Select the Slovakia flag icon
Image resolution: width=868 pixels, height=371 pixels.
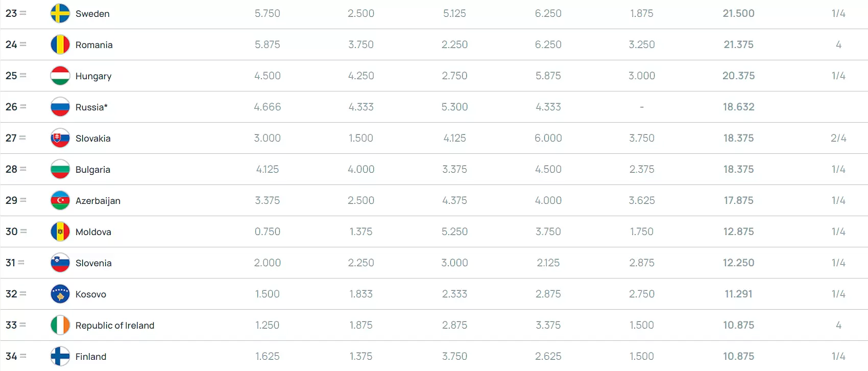(x=60, y=138)
